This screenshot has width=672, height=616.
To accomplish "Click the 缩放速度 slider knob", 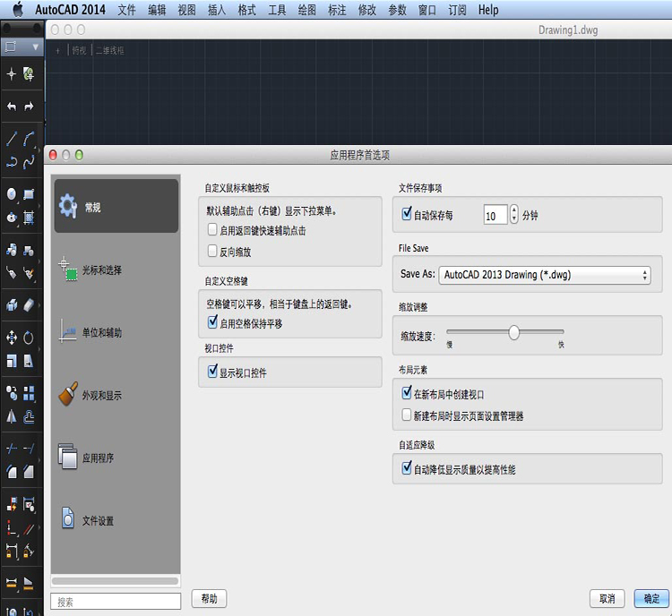I will [514, 332].
